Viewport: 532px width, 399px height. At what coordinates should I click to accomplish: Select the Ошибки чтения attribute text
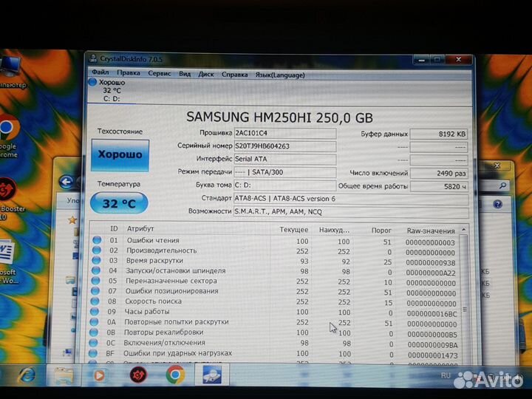(x=153, y=240)
